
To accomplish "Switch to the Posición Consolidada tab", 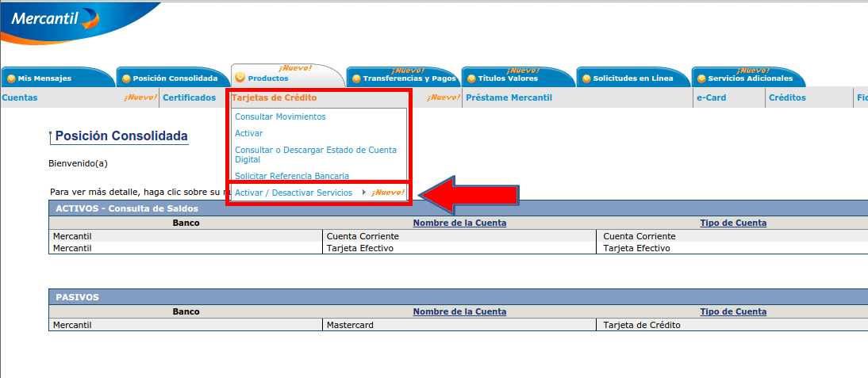I will tap(173, 78).
